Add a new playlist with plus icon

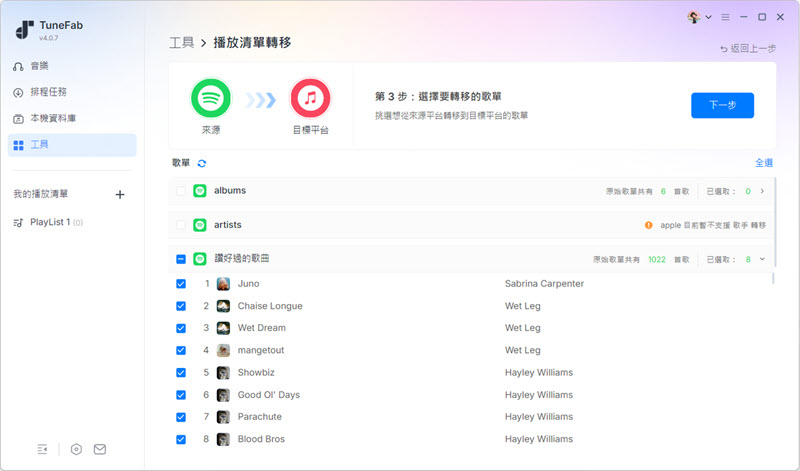[120, 194]
